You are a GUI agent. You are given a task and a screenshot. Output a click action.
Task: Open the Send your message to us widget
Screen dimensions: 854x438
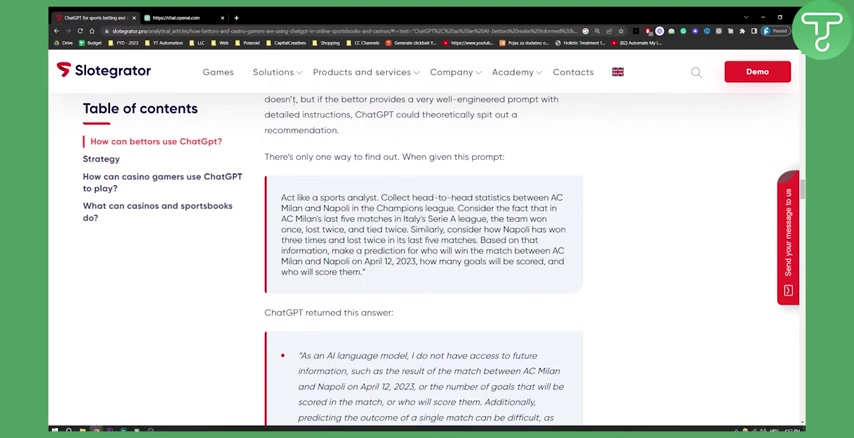[788, 238]
